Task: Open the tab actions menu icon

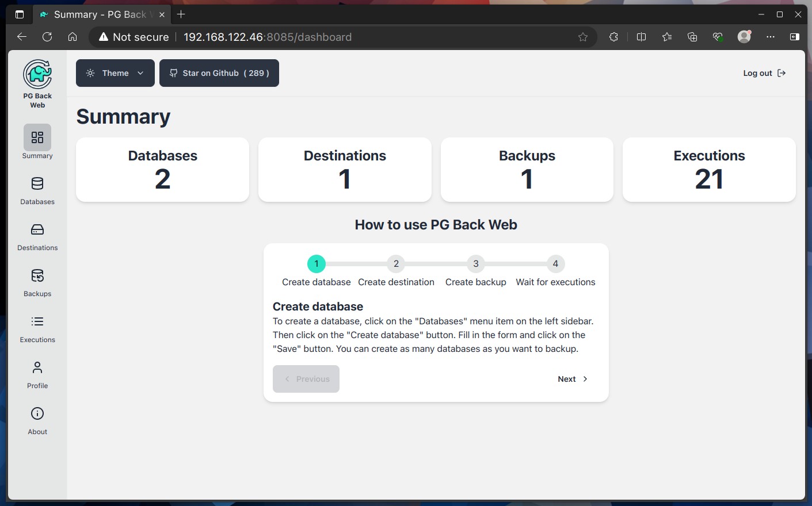Action: coord(20,14)
